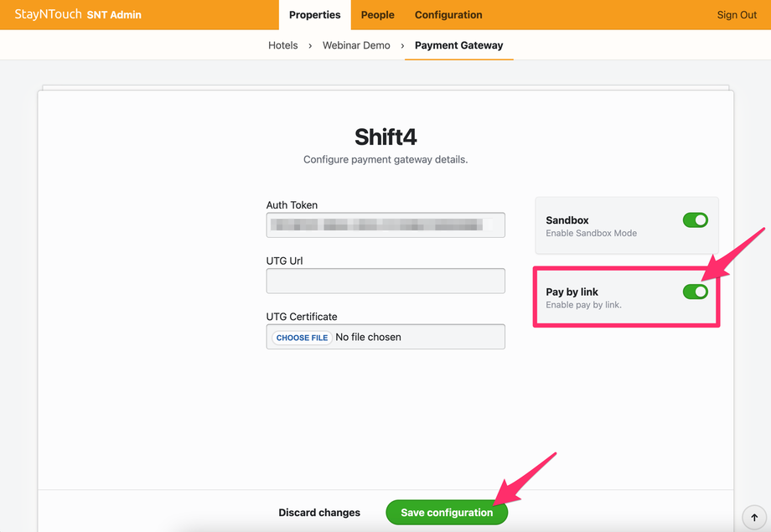This screenshot has height=532, width=771.
Task: Click Save configuration button
Action: pyautogui.click(x=447, y=513)
